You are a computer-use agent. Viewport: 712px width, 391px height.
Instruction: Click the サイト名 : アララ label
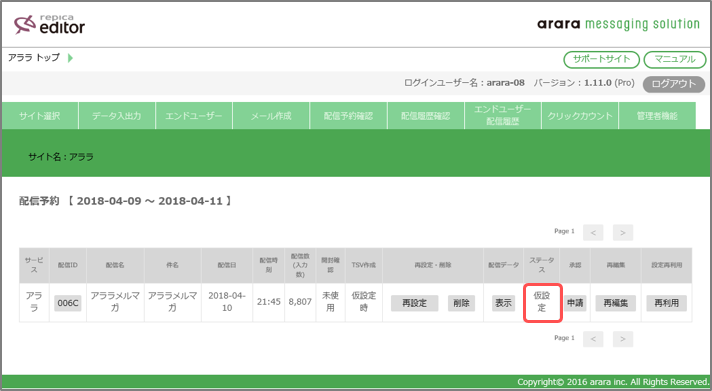61,157
